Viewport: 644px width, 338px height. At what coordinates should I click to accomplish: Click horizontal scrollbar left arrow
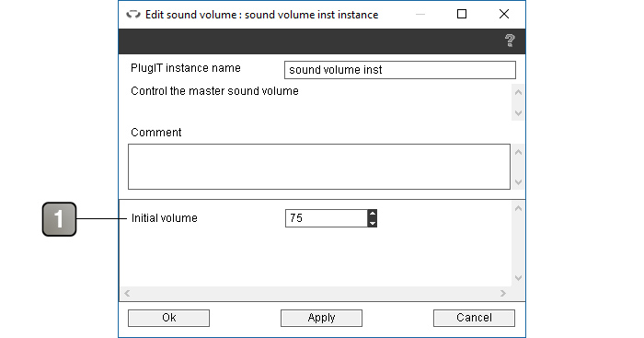point(127,293)
